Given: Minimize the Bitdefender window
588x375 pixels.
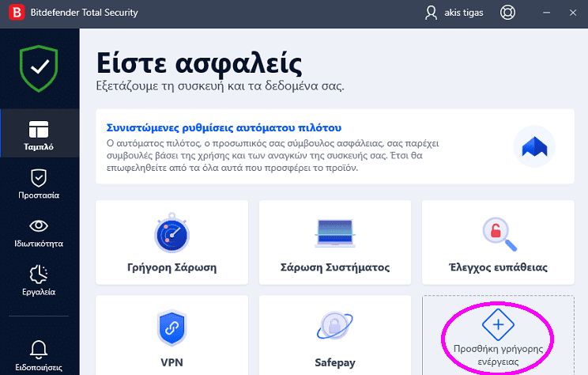Looking at the screenshot, I should (546, 13).
